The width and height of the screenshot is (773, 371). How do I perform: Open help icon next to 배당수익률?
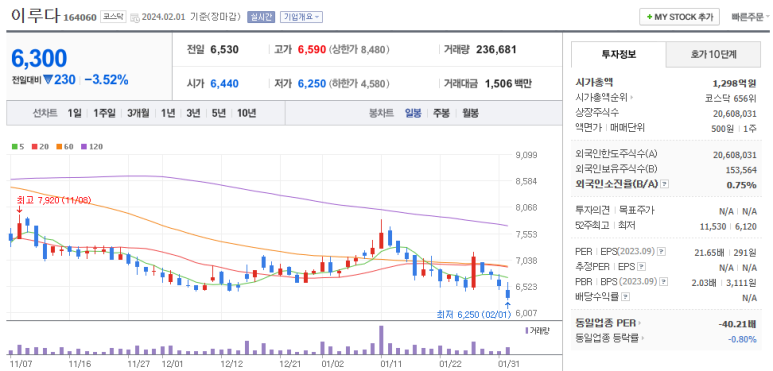(x=626, y=297)
